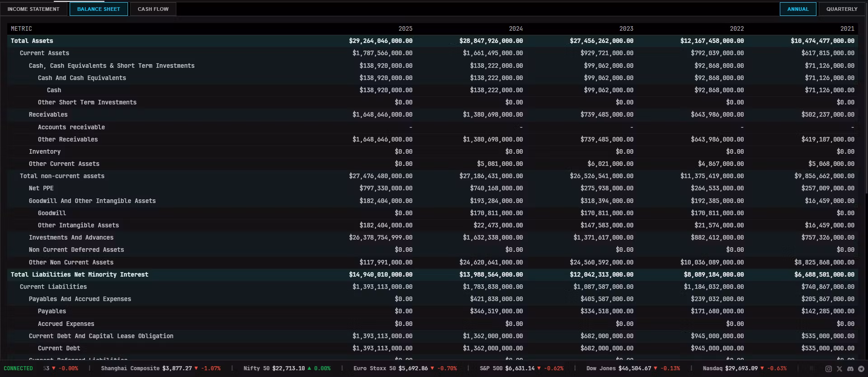Click S&P 500 red down arrow
The height and width of the screenshot is (377, 868).
pyautogui.click(x=538, y=368)
